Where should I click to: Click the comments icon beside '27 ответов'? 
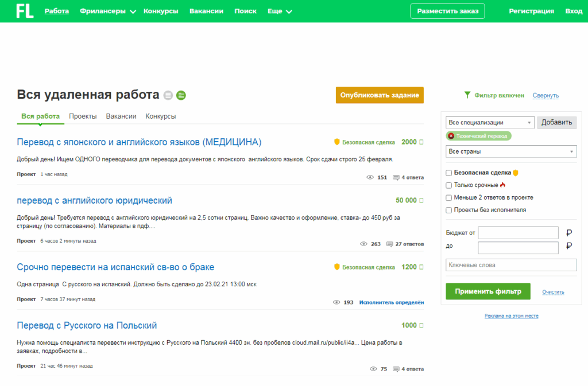pos(390,244)
